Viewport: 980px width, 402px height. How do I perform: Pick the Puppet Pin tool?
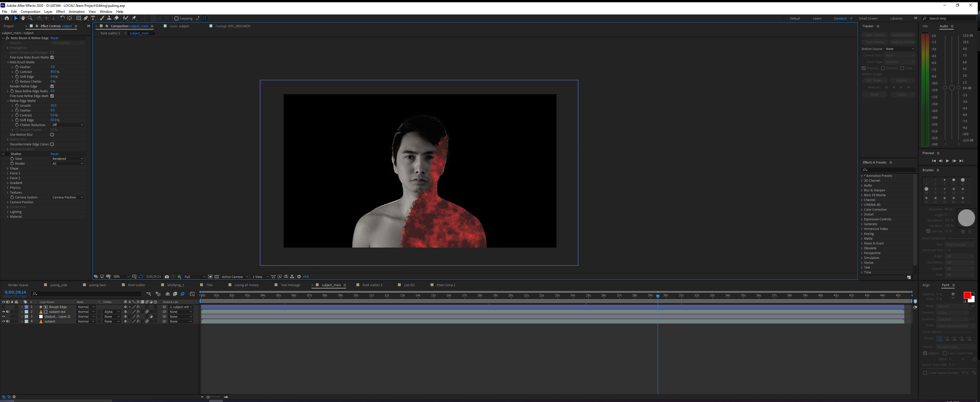click(x=134, y=18)
